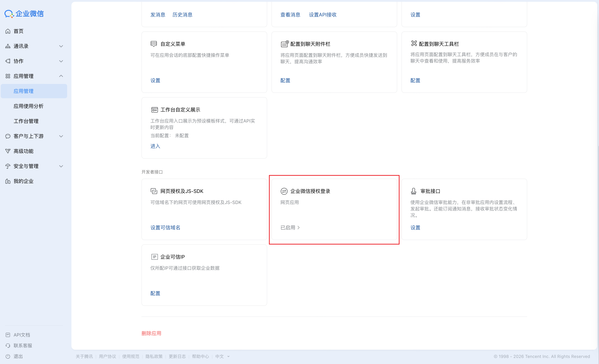The width and height of the screenshot is (599, 364).
Task: Click the 协作 sidebar icon
Action: (8, 61)
